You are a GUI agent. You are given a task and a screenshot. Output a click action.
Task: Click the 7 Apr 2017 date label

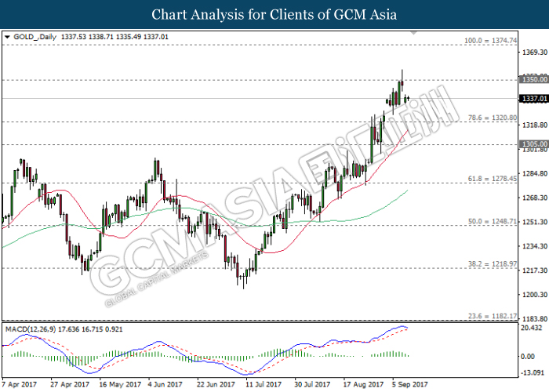pyautogui.click(x=20, y=384)
